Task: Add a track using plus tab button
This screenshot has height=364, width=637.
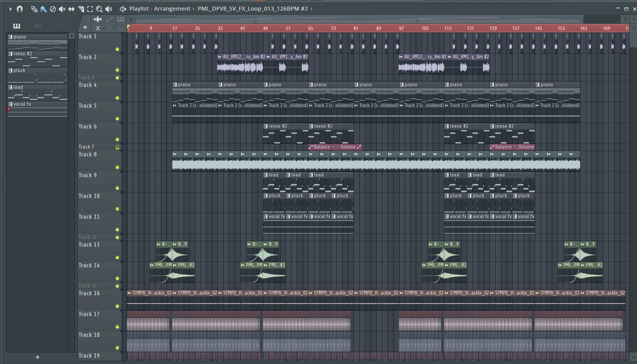Action: [85, 27]
